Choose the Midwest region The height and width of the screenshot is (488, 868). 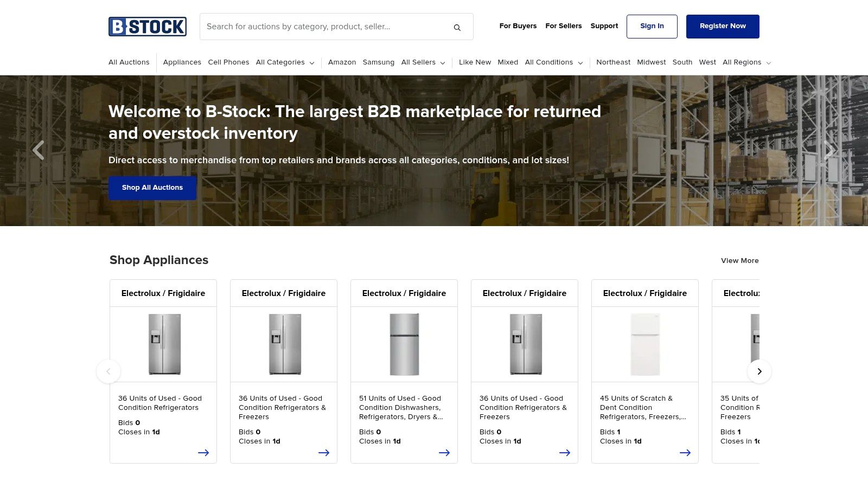[651, 62]
